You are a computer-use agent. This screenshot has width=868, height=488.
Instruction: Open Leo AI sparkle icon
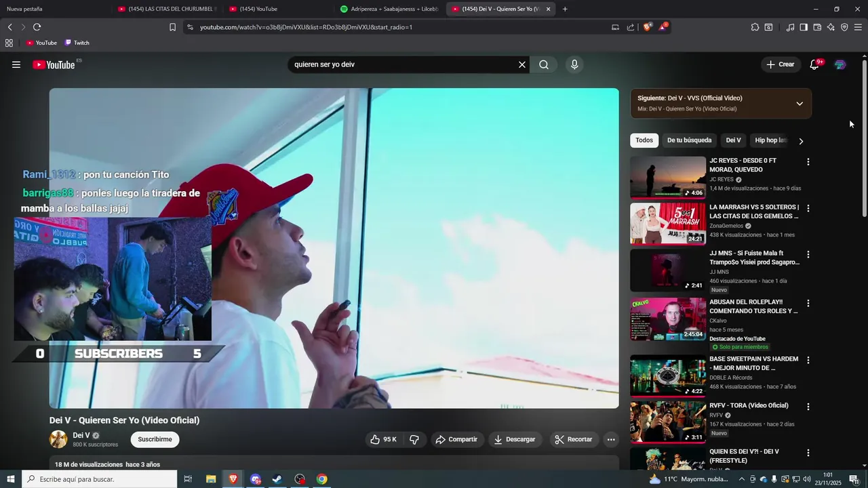[x=831, y=27]
